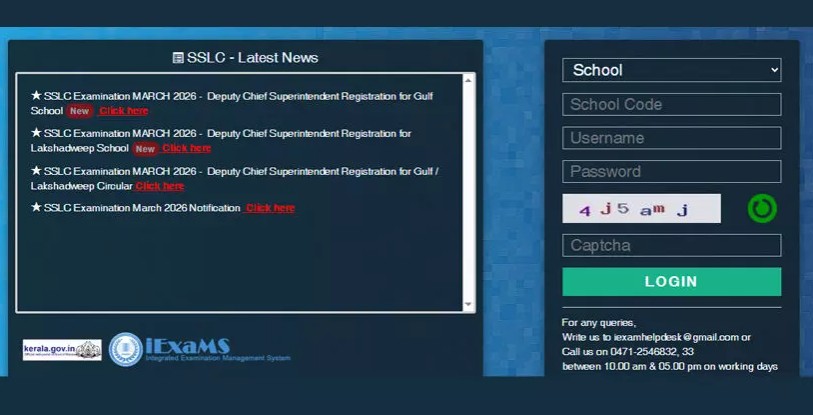The width and height of the screenshot is (813, 415).
Task: Click the kerala.gov.in logo
Action: click(62, 350)
